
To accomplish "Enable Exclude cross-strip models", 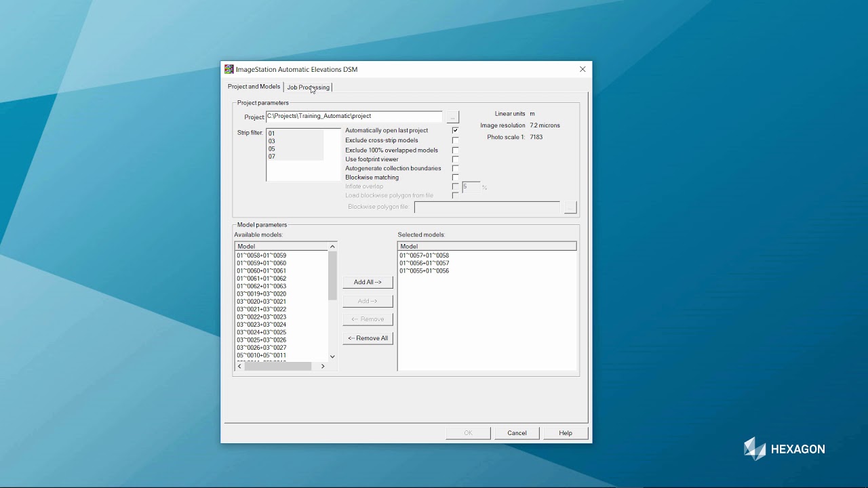I will [x=455, y=140].
